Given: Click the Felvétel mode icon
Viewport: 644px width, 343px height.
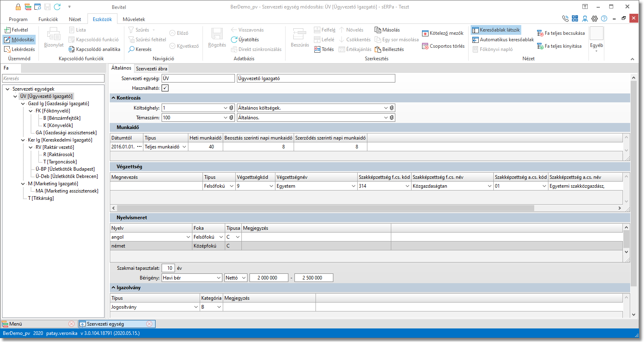Looking at the screenshot, I should 7,30.
